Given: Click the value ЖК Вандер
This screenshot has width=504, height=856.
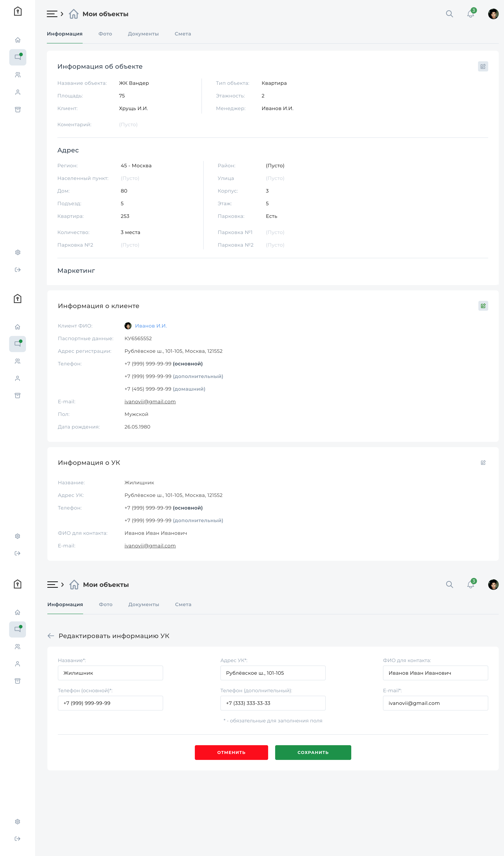Looking at the screenshot, I should [x=134, y=83].
